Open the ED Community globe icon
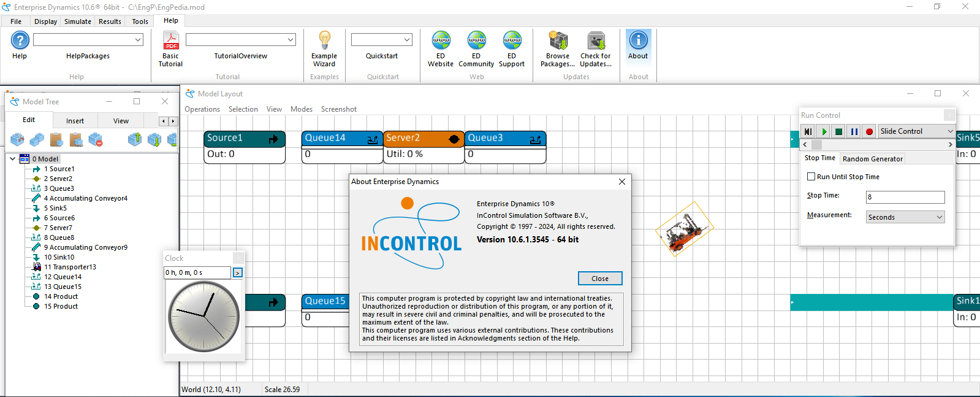980x397 pixels. pos(476,40)
